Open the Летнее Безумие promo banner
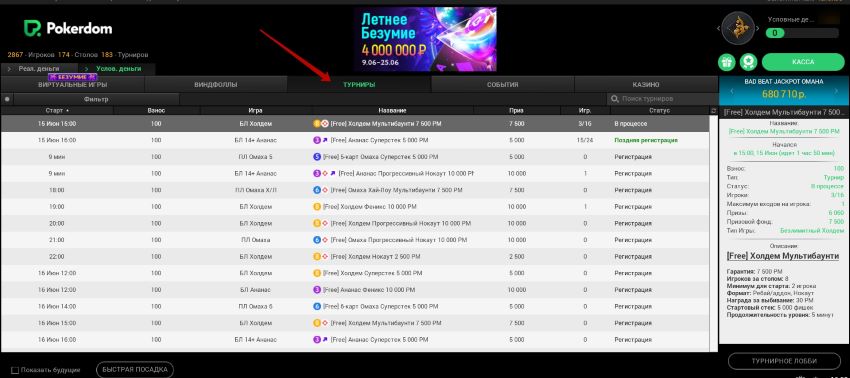Screen dimensions: 850x378 424,39
